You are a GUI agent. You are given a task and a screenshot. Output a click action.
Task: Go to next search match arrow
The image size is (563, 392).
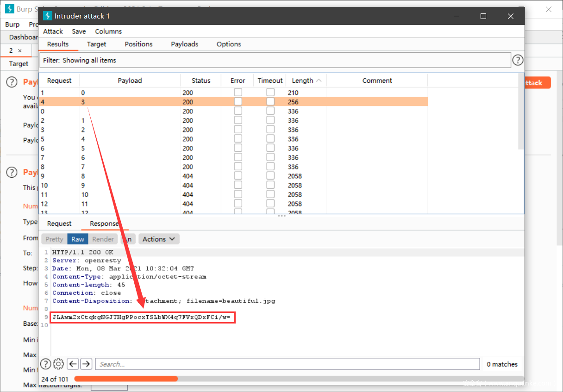click(86, 364)
